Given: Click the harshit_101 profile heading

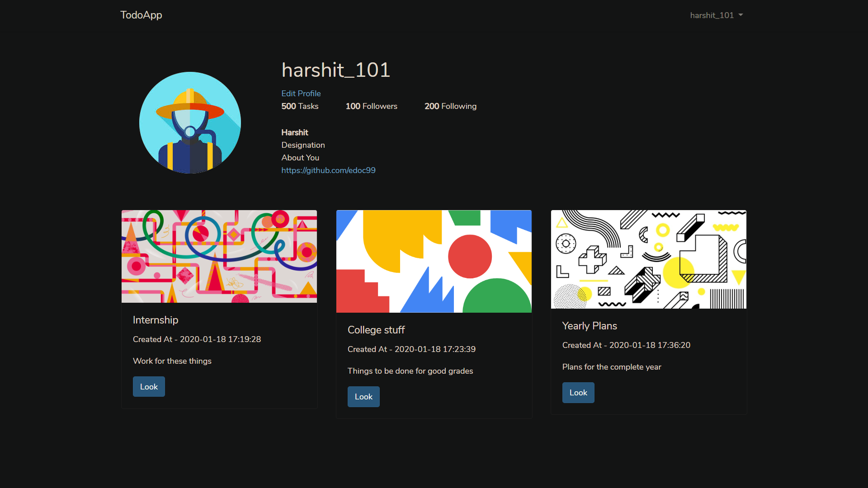Looking at the screenshot, I should pos(335,70).
